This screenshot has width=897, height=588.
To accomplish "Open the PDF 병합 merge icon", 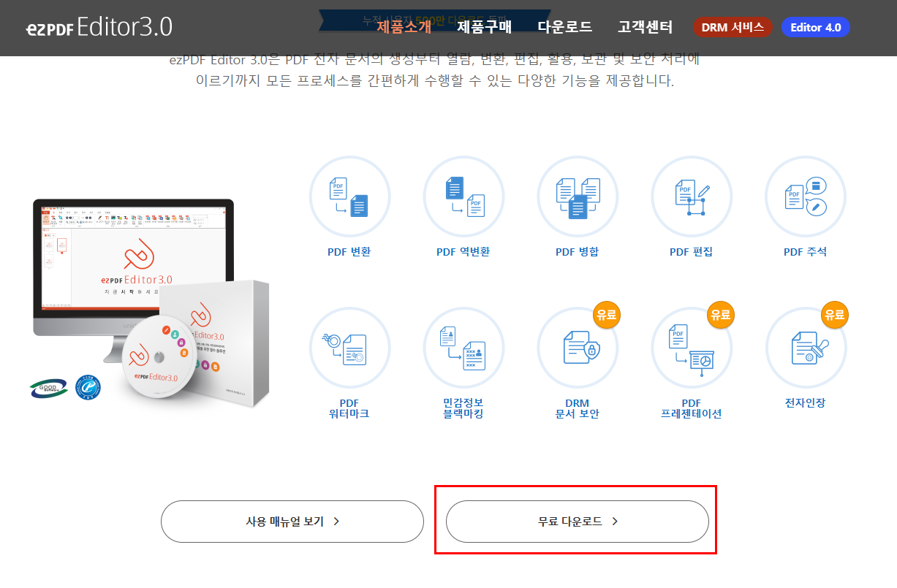I will (578, 196).
